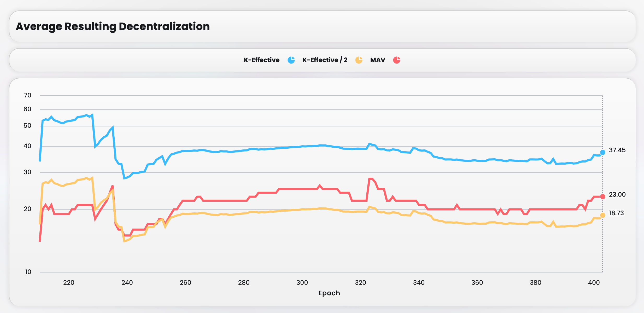Click the 18.73 value label
This screenshot has width=644, height=313.
pos(616,213)
